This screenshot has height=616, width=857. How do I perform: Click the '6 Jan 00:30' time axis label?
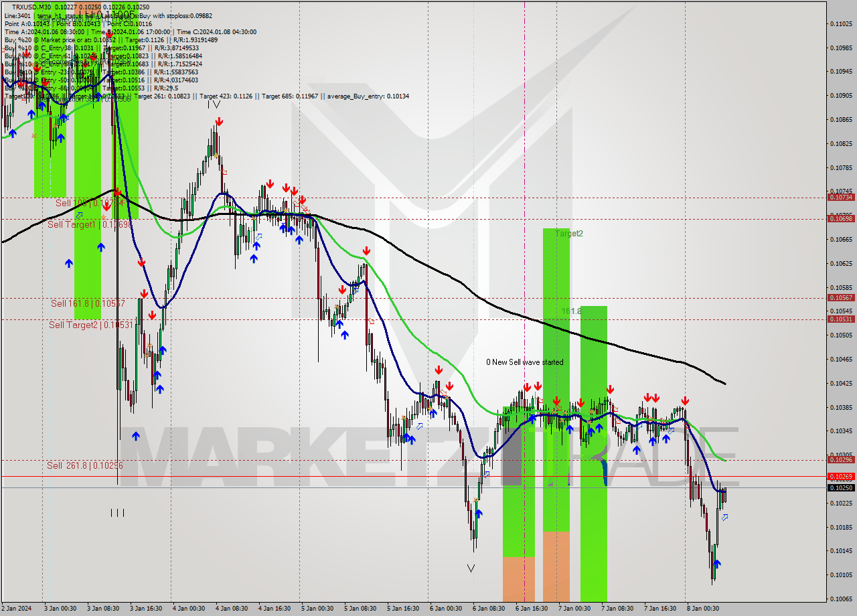[445, 609]
